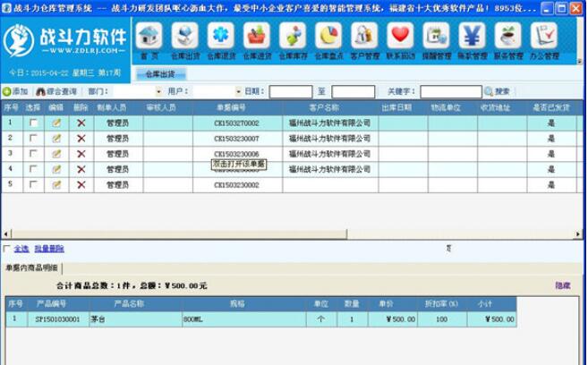Click the 搜索 magnifier button
Image resolution: width=588 pixels, height=365 pixels.
point(497,91)
